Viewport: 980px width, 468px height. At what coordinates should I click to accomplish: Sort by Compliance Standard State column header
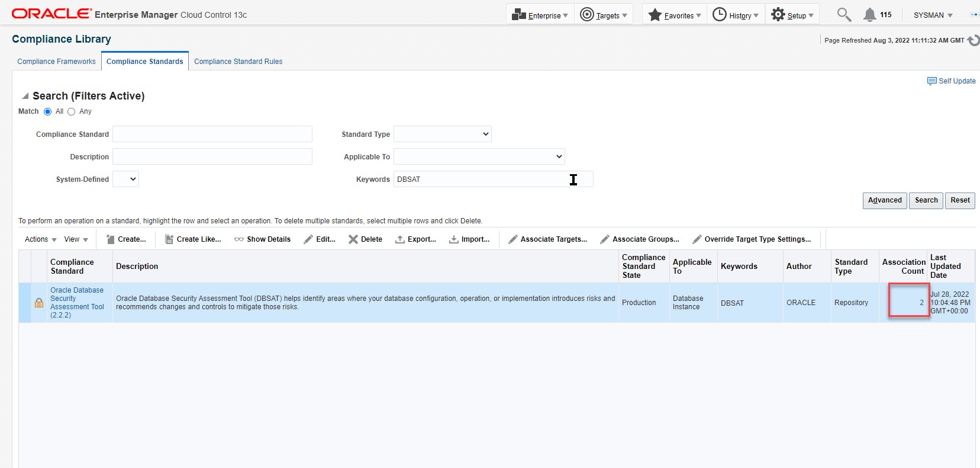pos(644,267)
